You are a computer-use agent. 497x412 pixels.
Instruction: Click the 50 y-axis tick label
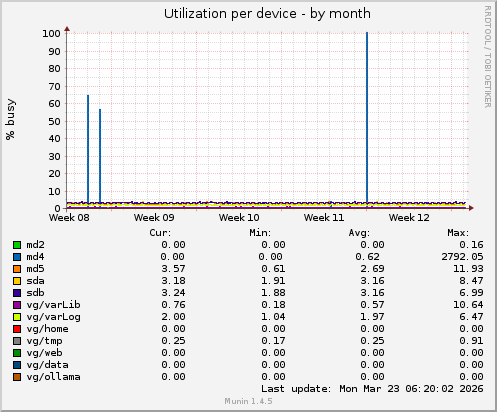[54, 122]
